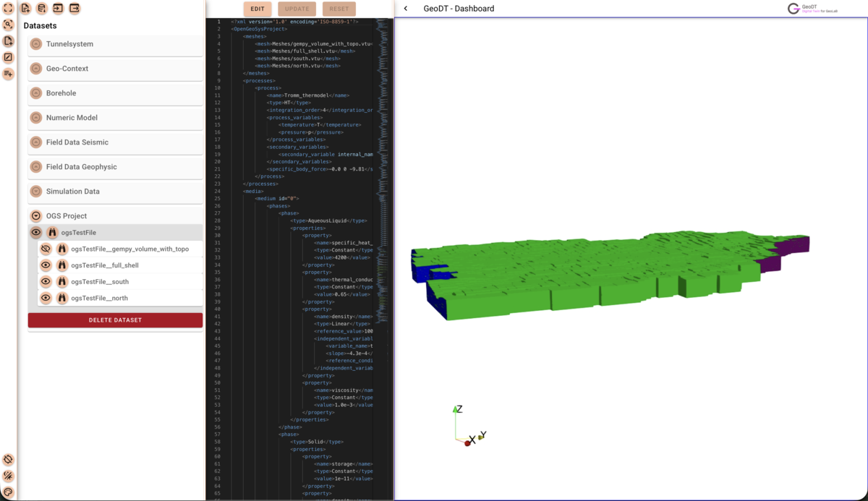The height and width of the screenshot is (501, 868).
Task: Click binoculars icon for ogsTestFile__full_shell
Action: pos(62,265)
